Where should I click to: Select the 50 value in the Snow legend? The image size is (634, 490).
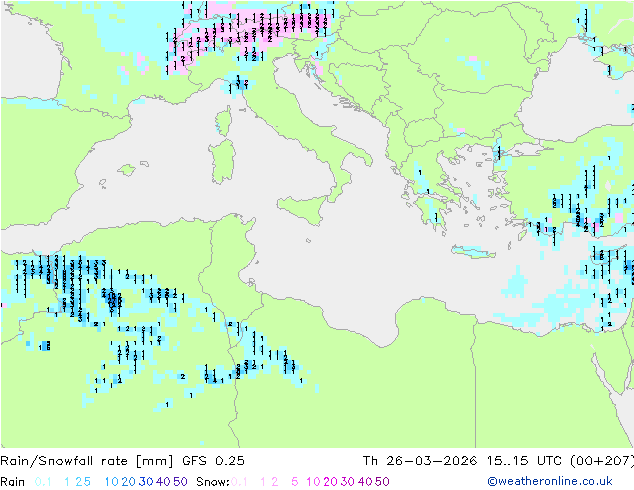382,482
